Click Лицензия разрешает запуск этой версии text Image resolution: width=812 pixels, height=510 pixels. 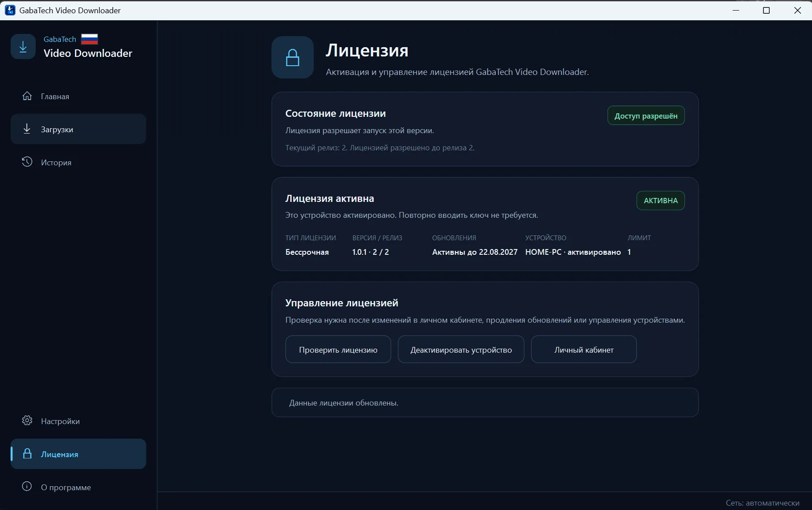click(359, 130)
